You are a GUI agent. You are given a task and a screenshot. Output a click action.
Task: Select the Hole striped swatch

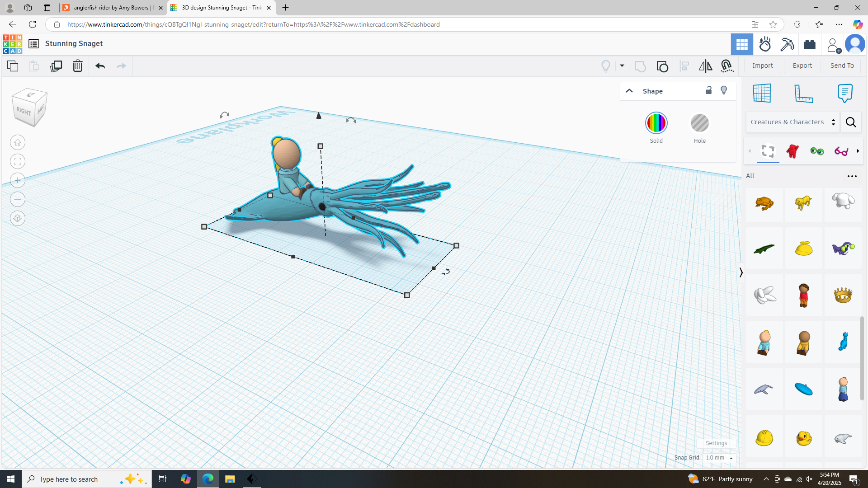coord(700,123)
